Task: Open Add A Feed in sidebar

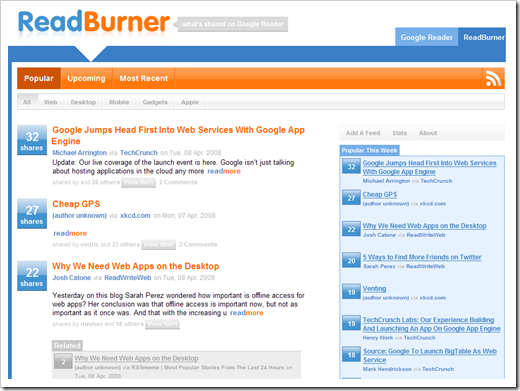Action: click(363, 133)
